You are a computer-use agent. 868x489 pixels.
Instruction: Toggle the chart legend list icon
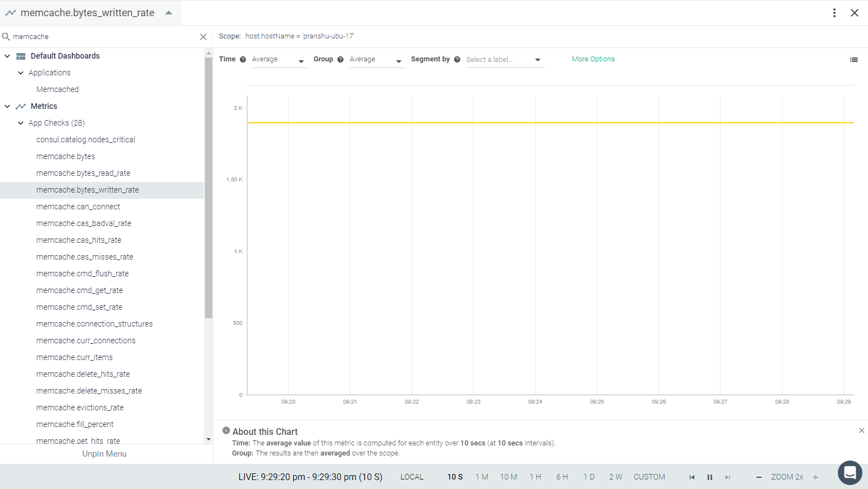coord(854,60)
